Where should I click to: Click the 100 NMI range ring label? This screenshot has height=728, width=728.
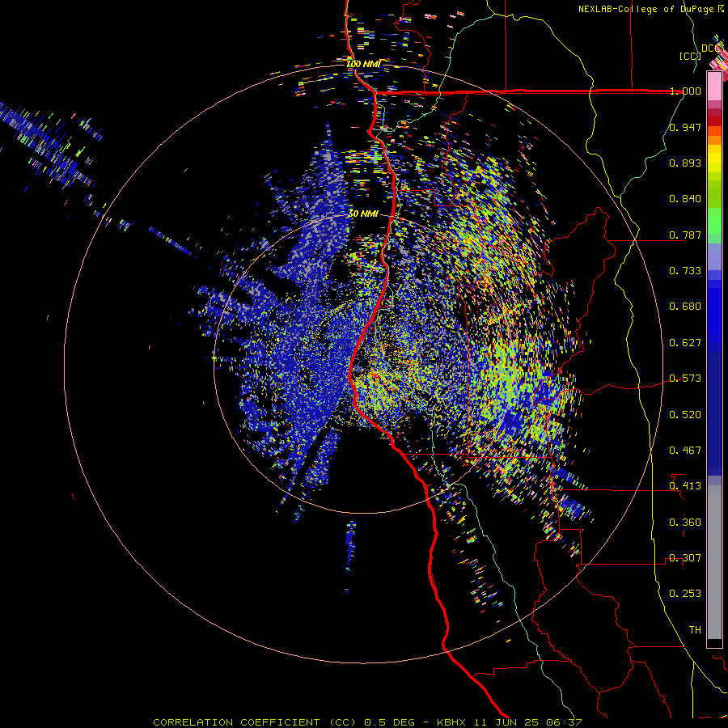363,64
